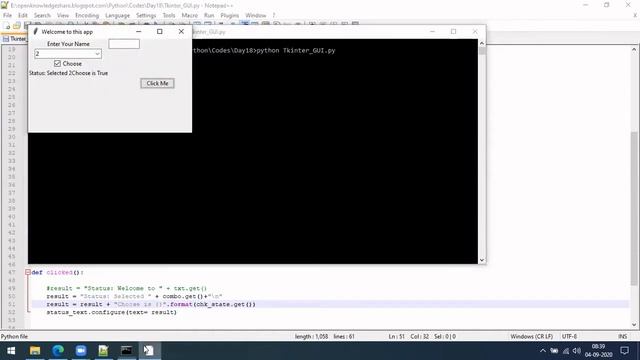Show hidden system tray icons chevron

[542, 351]
